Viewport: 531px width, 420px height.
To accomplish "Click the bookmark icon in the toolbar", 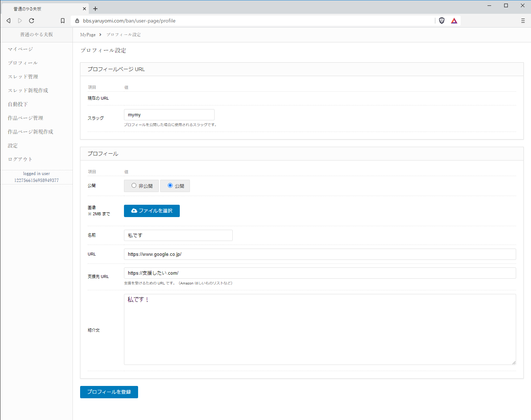I will coord(63,21).
